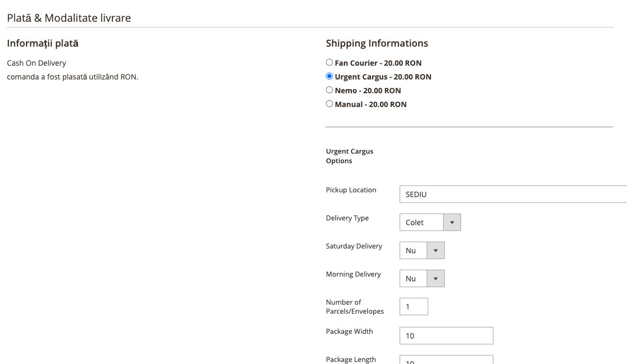
Task: Click the Manual - 20.00 RON label
Action: (370, 104)
